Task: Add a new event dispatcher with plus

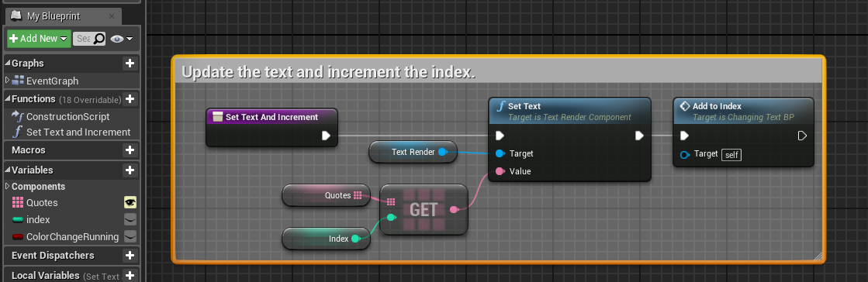Action: (130, 256)
